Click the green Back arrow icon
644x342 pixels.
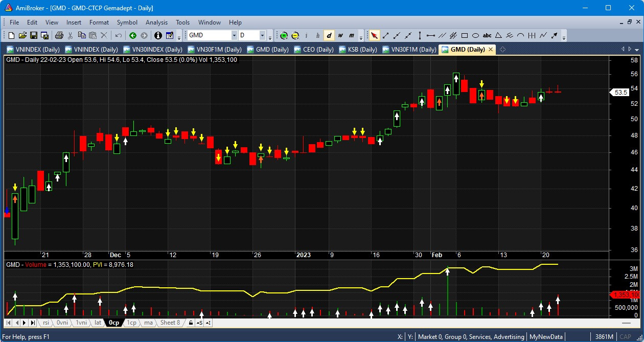pos(133,35)
